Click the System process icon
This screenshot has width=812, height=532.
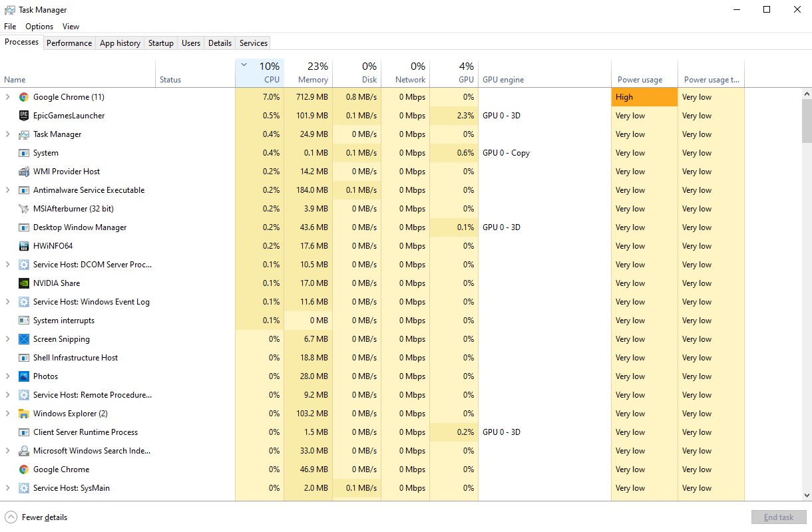point(24,153)
